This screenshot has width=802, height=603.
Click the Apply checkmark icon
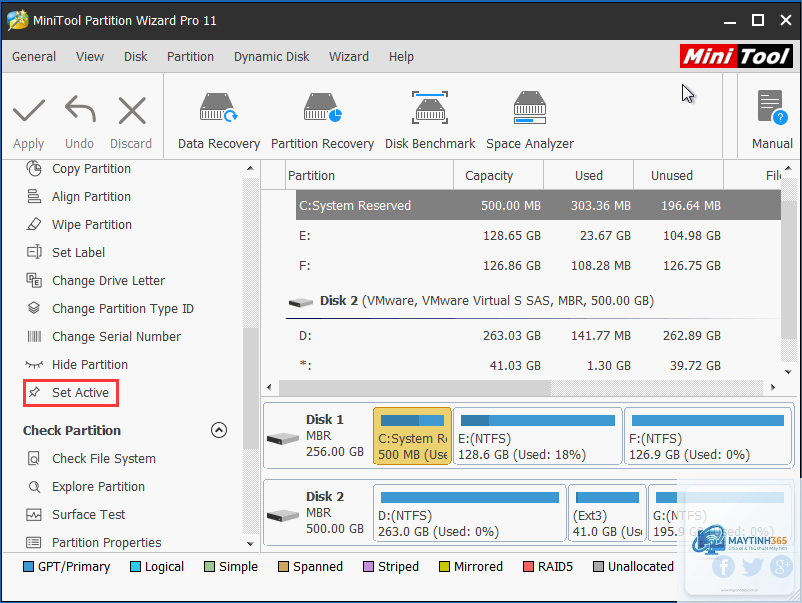click(29, 111)
